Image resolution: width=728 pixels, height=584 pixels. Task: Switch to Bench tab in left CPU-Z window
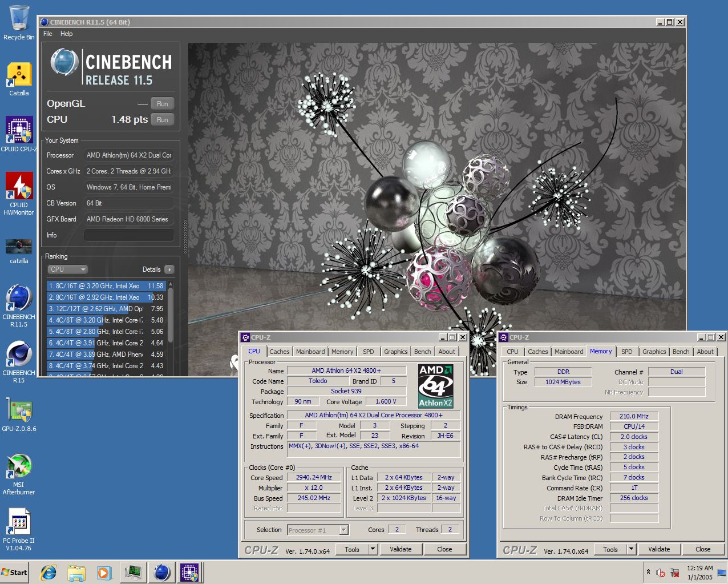coord(423,352)
